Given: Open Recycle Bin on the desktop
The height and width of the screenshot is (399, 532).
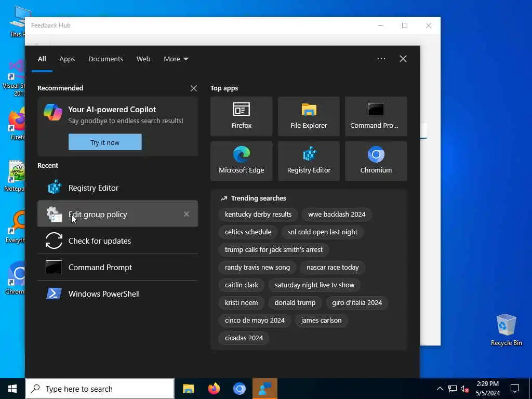Looking at the screenshot, I should pos(506,330).
